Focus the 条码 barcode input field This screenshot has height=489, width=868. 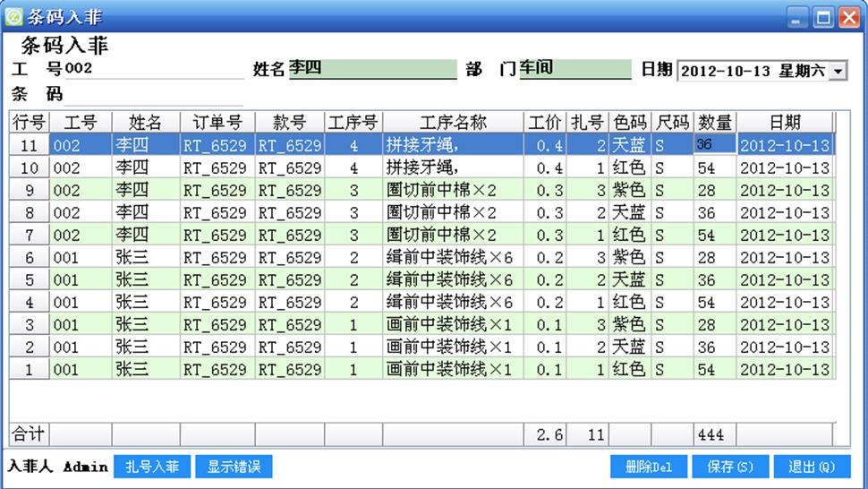point(154,93)
